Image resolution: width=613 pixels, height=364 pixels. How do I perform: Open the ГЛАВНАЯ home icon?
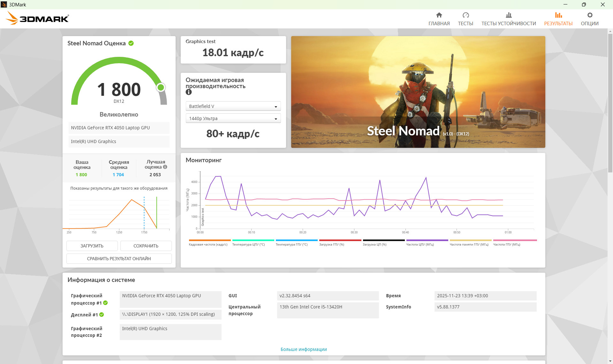click(x=439, y=15)
